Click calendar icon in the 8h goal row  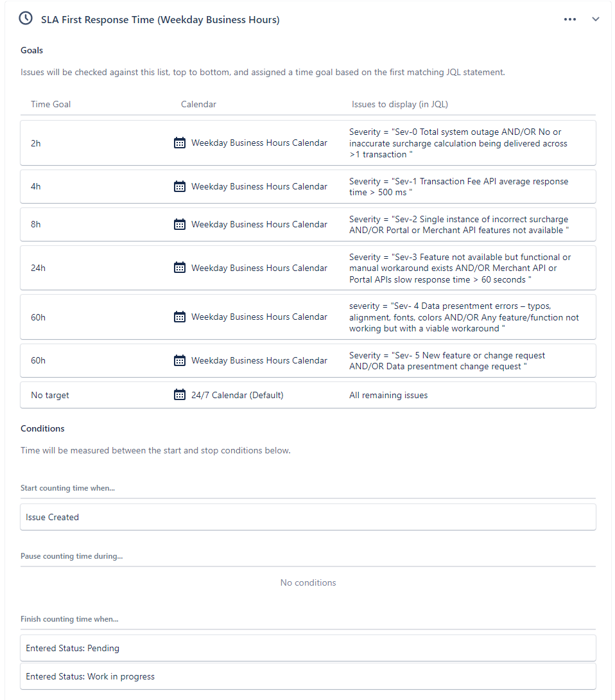(x=179, y=224)
